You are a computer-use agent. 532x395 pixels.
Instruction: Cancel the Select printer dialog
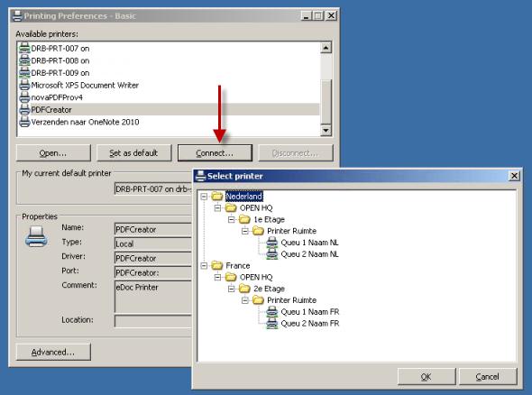[x=488, y=377]
